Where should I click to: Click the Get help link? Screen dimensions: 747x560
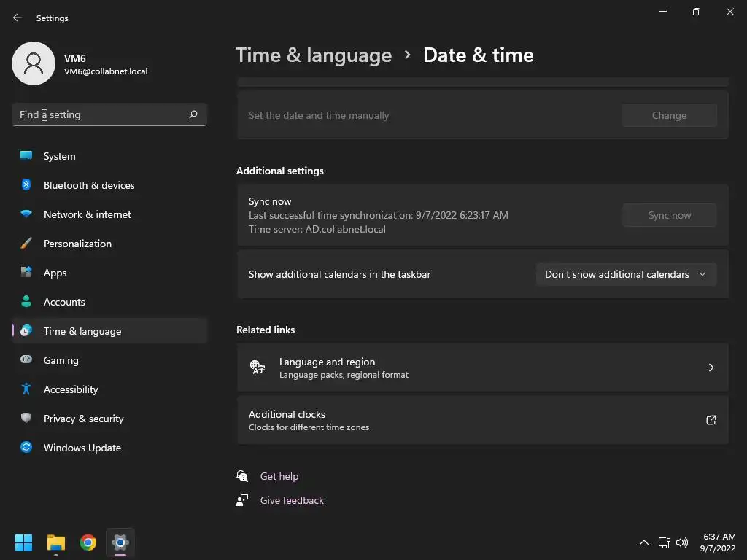coord(279,476)
